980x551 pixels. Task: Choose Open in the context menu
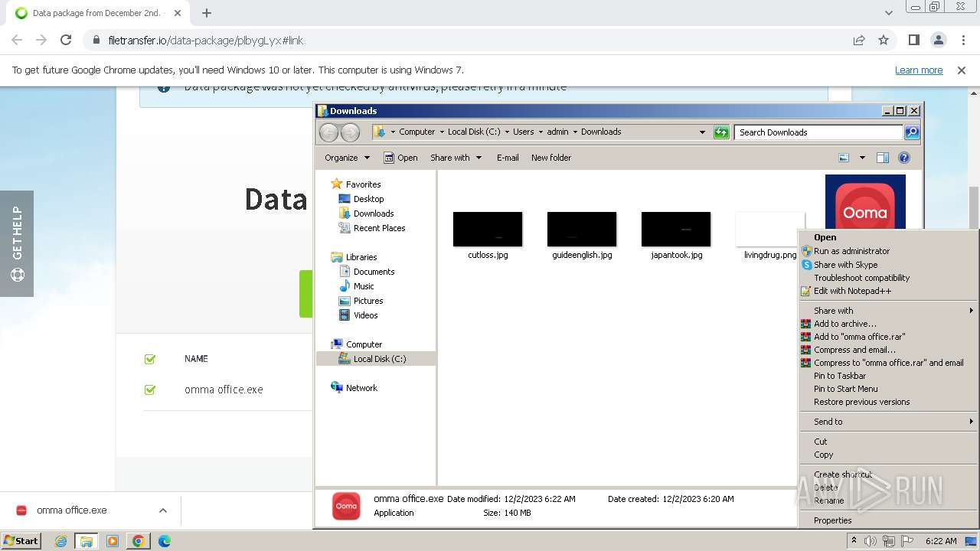(x=888, y=237)
